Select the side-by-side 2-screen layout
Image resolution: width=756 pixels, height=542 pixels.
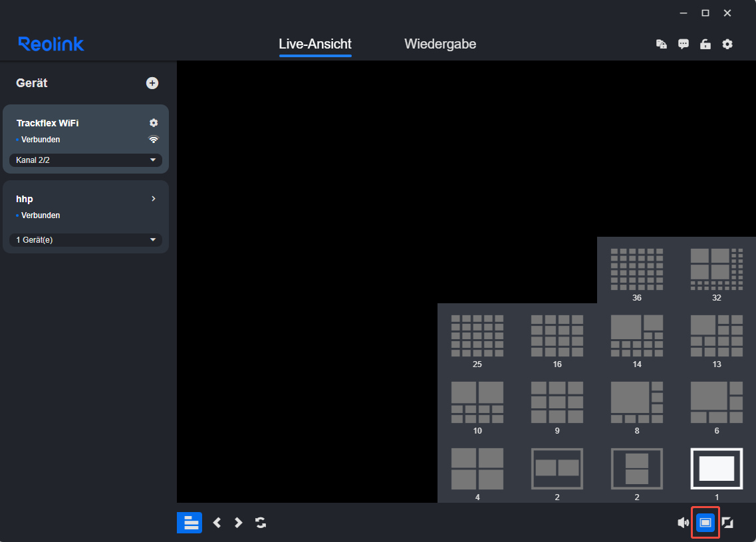(557, 469)
